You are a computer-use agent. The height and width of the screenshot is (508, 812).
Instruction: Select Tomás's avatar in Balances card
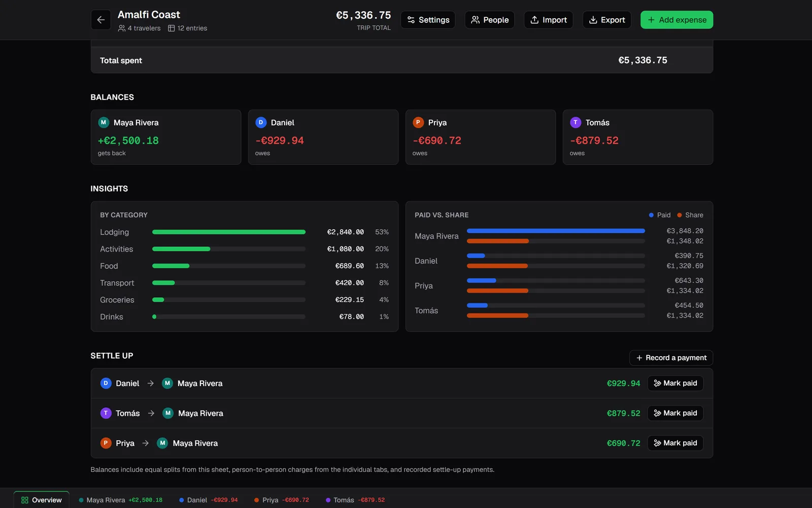(x=576, y=122)
